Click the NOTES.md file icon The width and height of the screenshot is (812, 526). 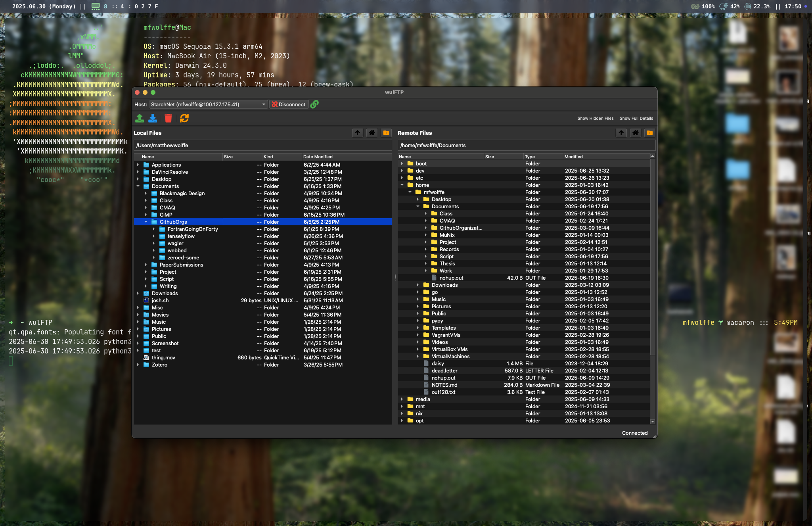(426, 385)
